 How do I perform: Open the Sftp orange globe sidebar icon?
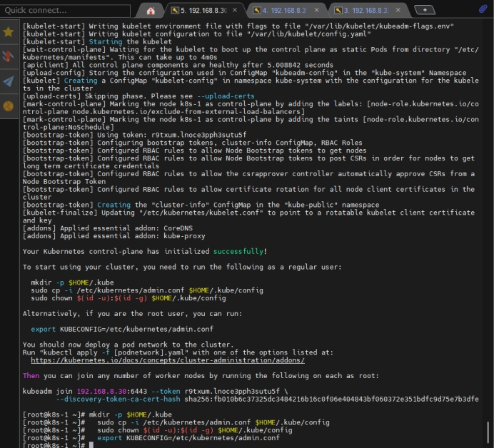tap(8, 106)
